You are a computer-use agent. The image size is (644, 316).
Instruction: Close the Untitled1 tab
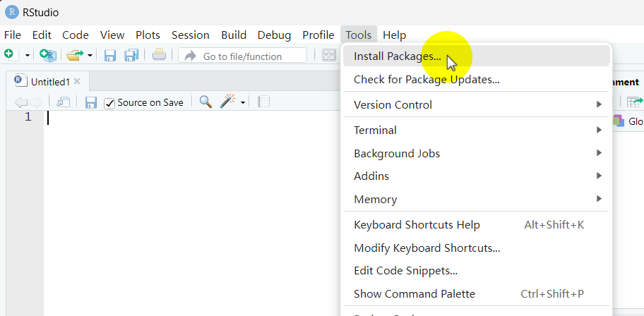(77, 82)
